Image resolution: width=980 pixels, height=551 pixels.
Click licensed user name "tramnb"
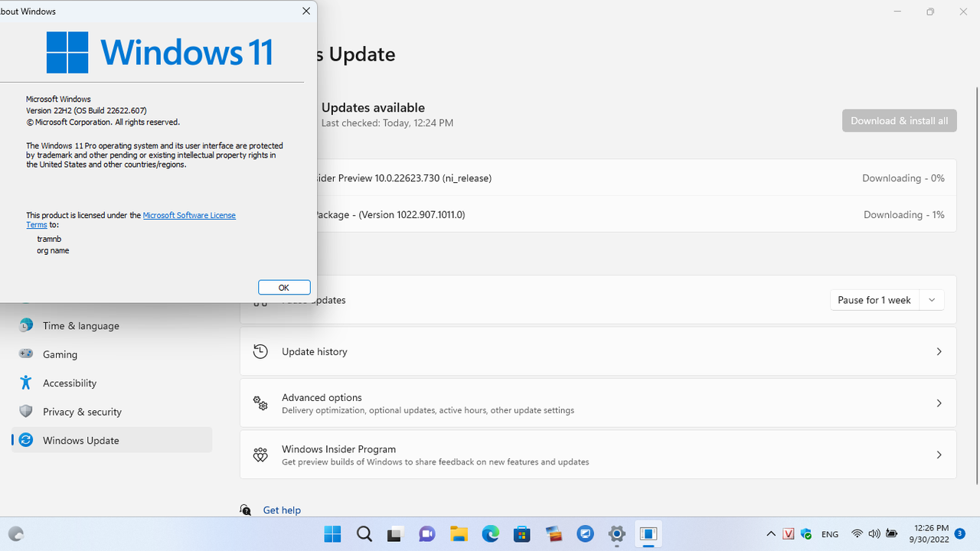coord(49,240)
